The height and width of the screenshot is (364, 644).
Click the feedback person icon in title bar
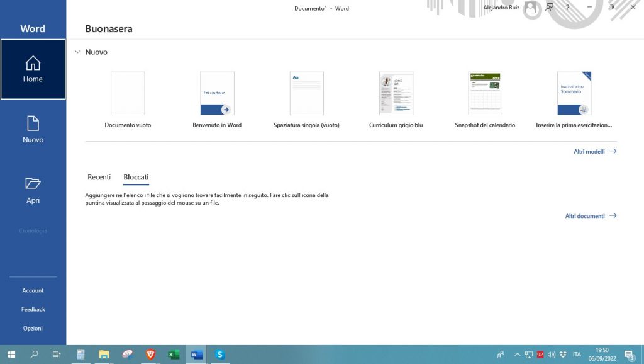(x=550, y=8)
